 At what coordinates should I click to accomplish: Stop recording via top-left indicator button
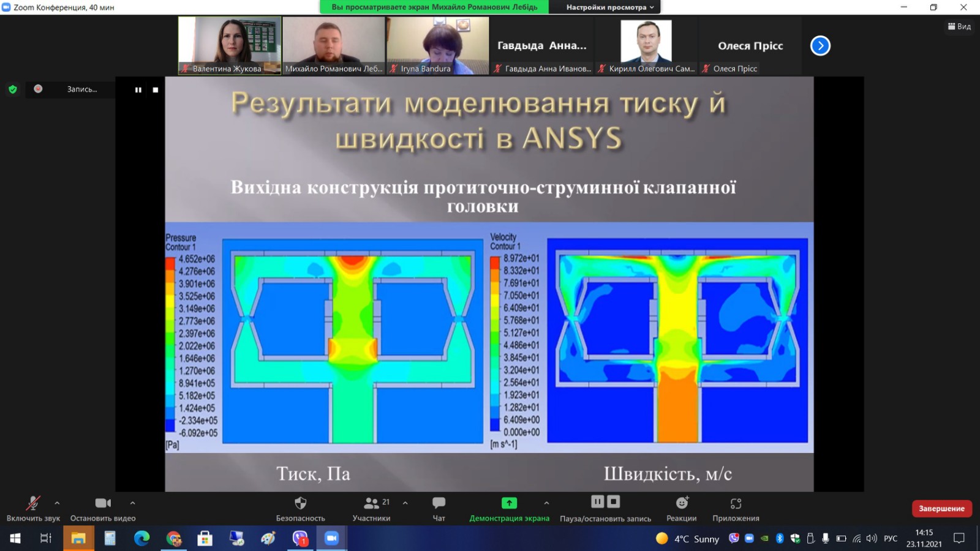(156, 90)
